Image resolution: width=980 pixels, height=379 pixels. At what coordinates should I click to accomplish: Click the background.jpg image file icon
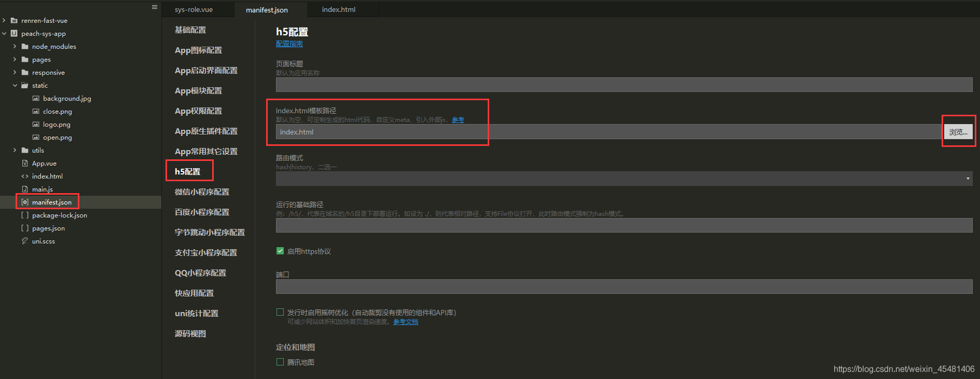tap(36, 99)
